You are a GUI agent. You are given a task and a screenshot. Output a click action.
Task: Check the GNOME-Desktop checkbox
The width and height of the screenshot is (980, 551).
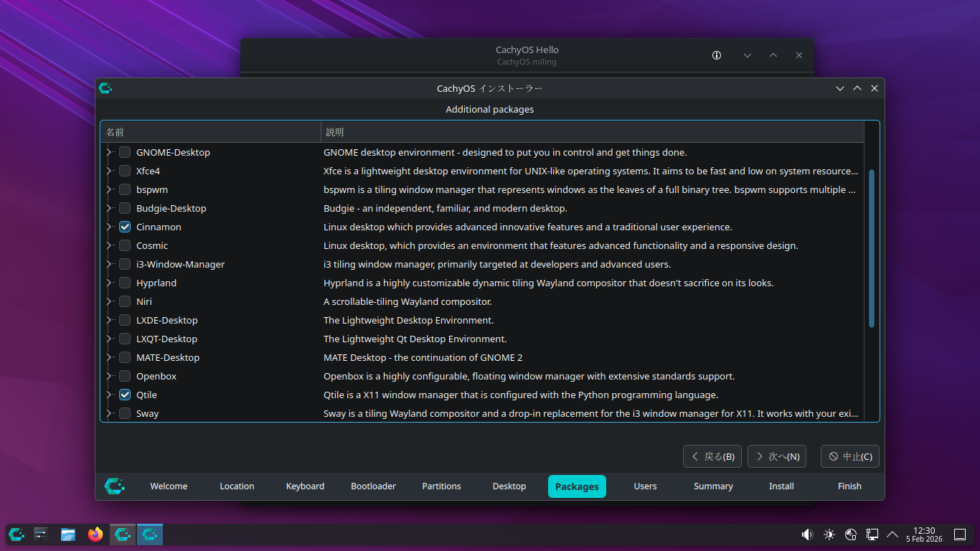pos(125,152)
